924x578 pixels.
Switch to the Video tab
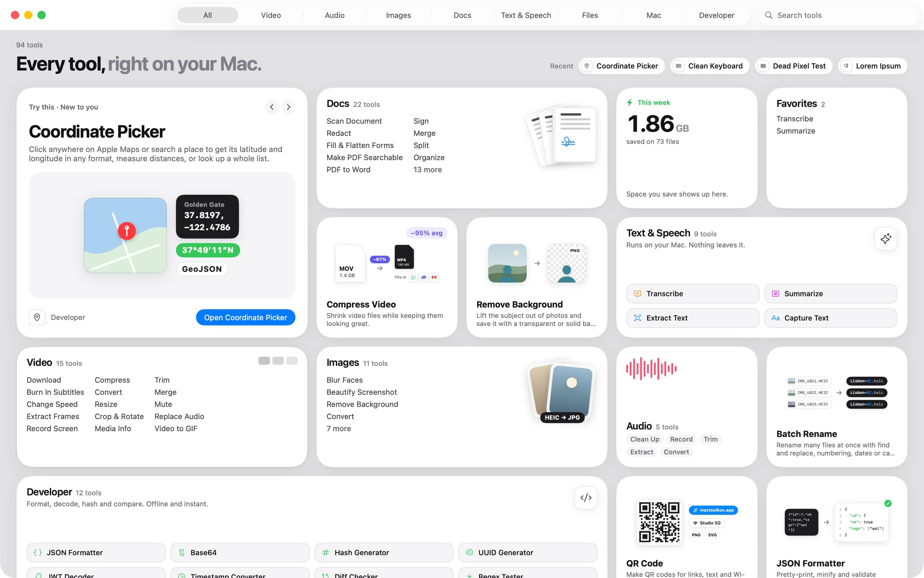point(271,15)
